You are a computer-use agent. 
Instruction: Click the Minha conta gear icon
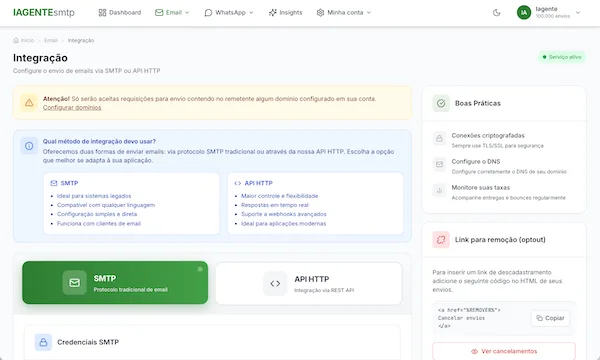(320, 13)
